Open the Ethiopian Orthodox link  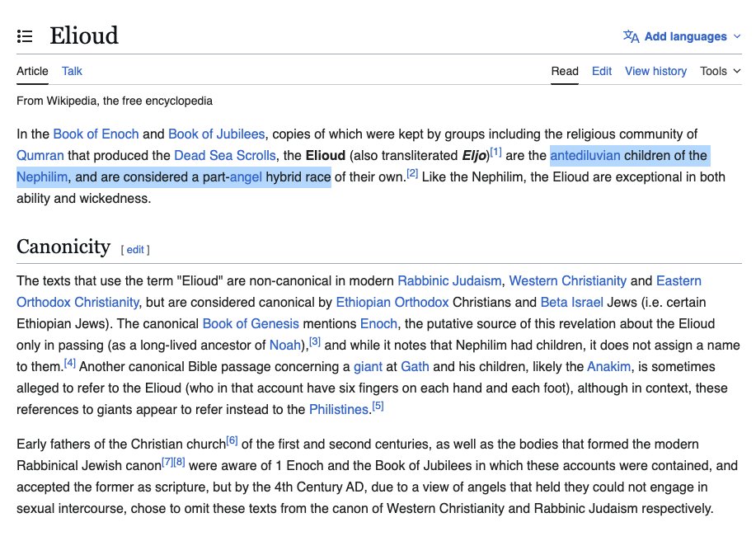pyautogui.click(x=392, y=303)
